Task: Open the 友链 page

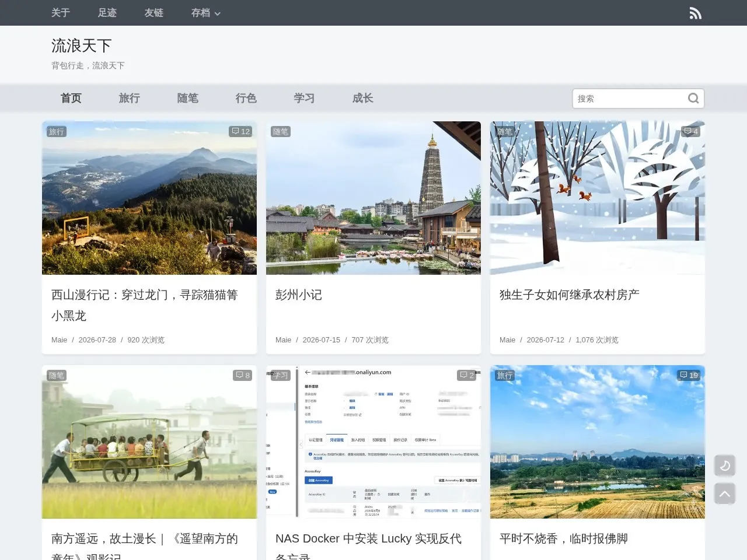Action: (154, 13)
